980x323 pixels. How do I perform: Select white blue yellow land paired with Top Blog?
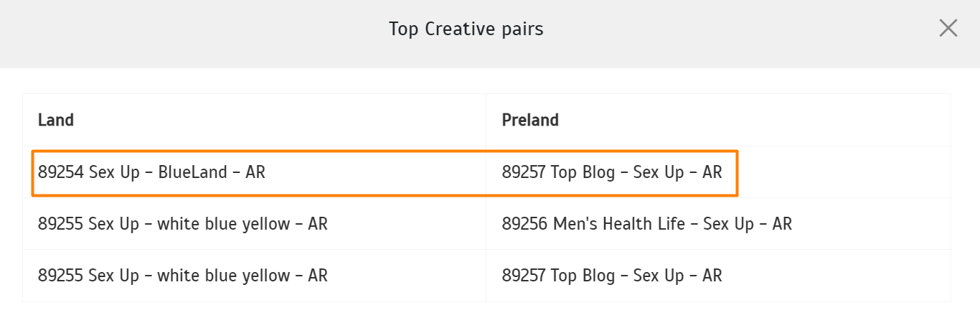183,276
